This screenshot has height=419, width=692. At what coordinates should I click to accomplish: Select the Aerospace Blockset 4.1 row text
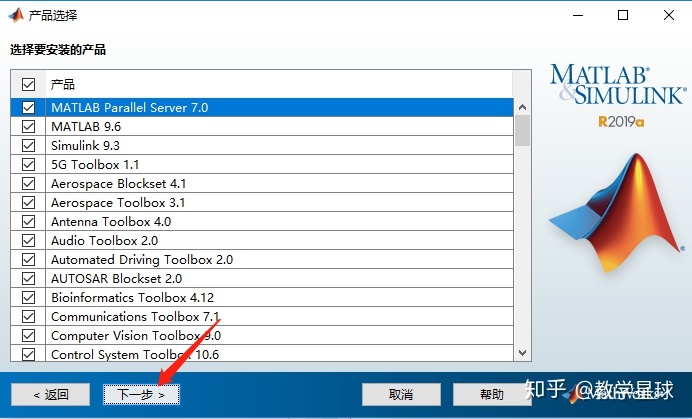pos(118,183)
